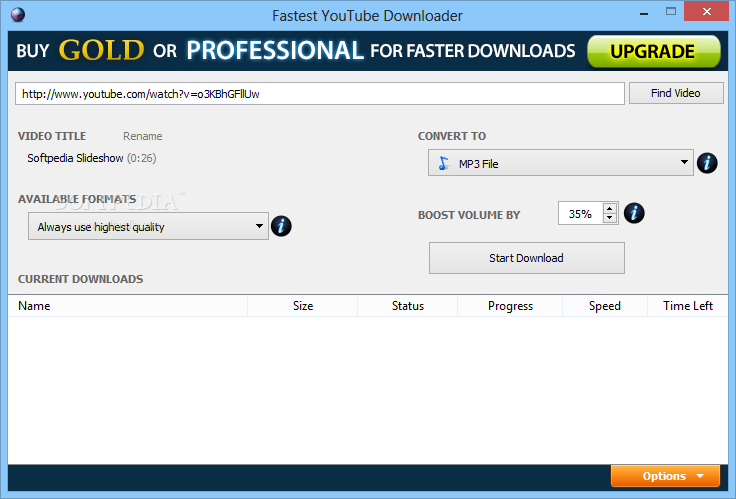Click the YouTube URL input field
Viewport: 736px width, 499px height.
click(x=320, y=94)
